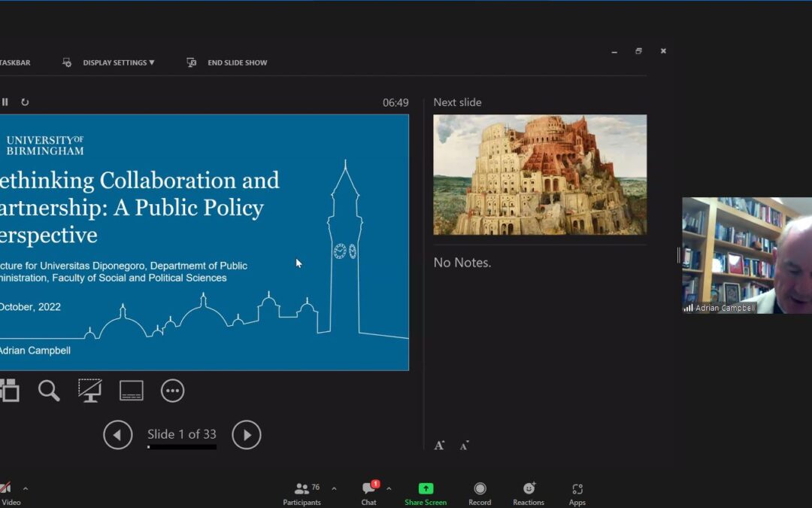812x508 pixels.
Task: Pause the presentation timer
Action: [5, 102]
